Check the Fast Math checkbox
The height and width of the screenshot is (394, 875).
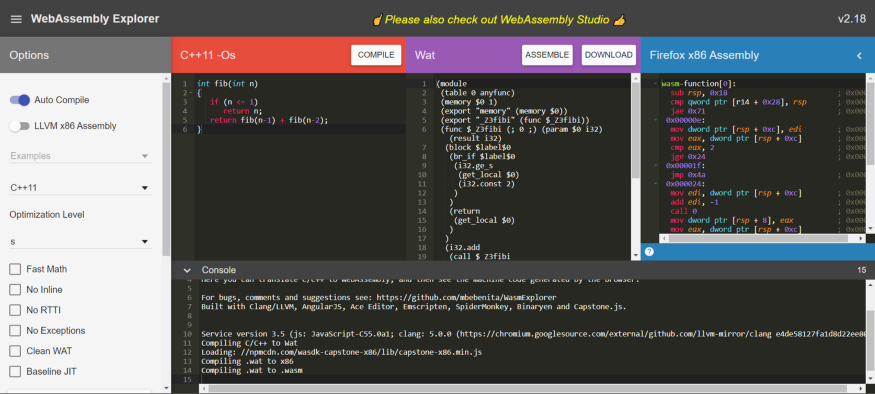point(15,270)
